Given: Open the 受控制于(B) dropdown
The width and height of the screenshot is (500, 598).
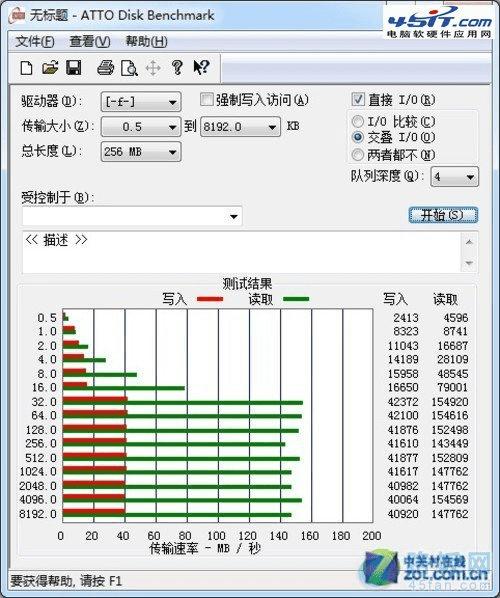Looking at the screenshot, I should pyautogui.click(x=132, y=217).
